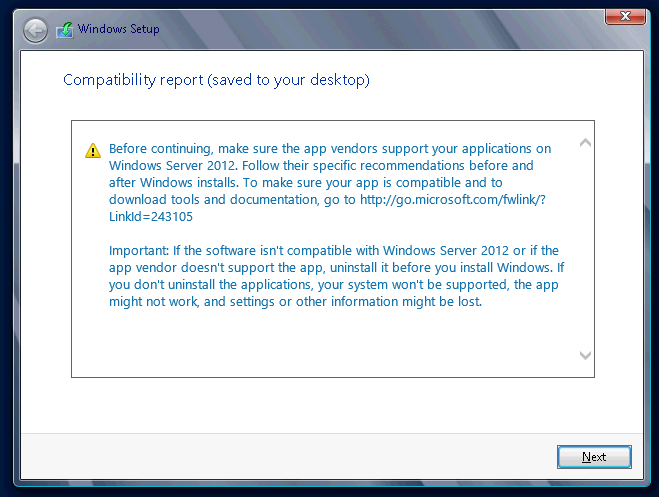This screenshot has width=659, height=497.
Task: Click the go.microsoft.com/fwlink URL text
Action: coord(453,200)
